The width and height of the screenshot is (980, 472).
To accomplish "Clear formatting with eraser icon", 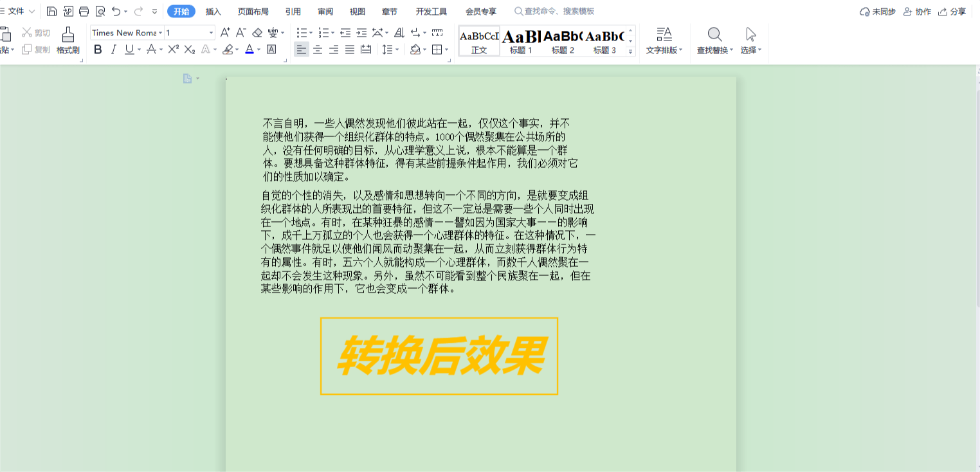I will [x=257, y=32].
